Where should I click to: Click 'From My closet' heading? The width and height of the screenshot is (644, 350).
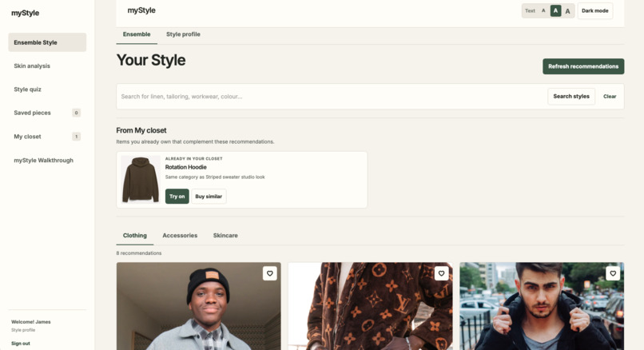point(141,130)
